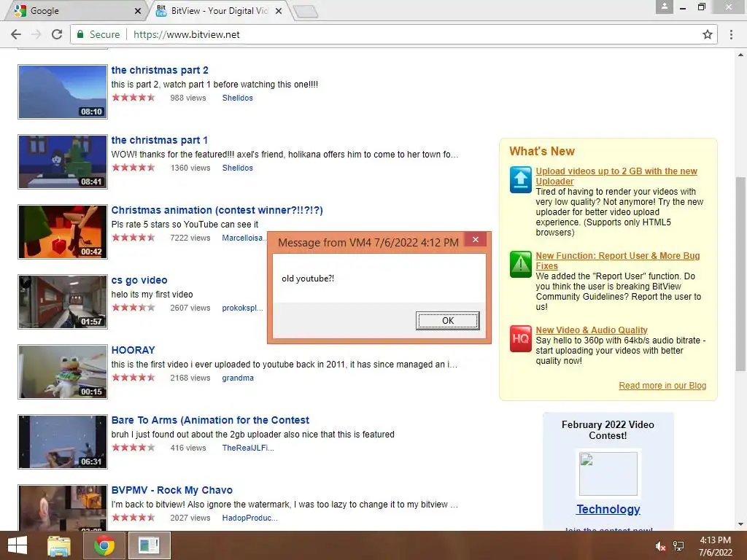Image resolution: width=747 pixels, height=560 pixels.
Task: Click the Rock My Chavo thumbnail
Action: point(63,507)
